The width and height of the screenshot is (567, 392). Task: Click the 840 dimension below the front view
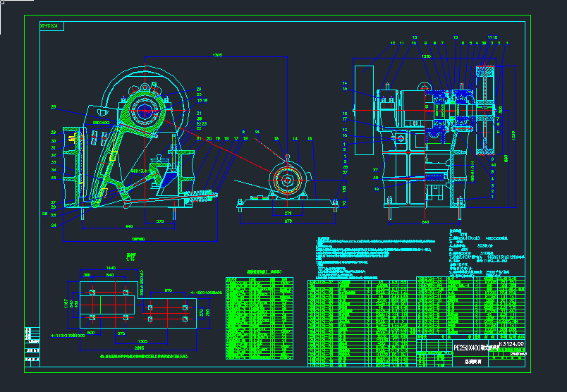click(x=425, y=222)
